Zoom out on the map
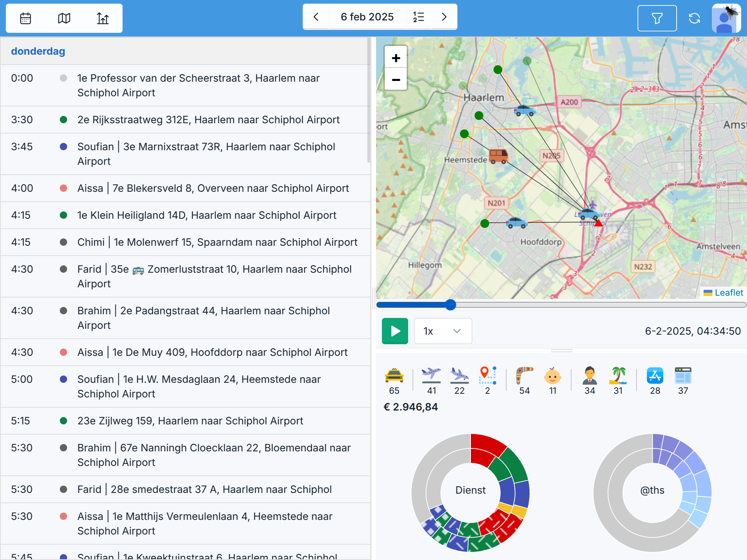The height and width of the screenshot is (560, 747). point(396,79)
